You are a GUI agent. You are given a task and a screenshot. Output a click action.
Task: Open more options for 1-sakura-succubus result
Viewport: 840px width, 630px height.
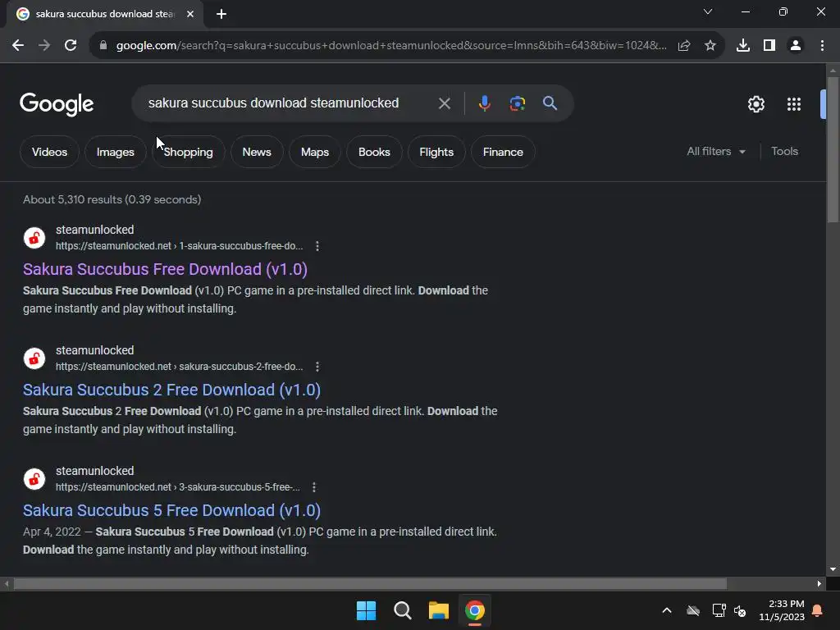pos(317,246)
